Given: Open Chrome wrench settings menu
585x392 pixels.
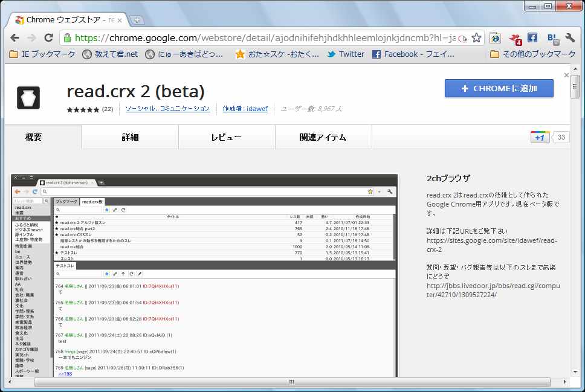Looking at the screenshot, I should [x=570, y=37].
